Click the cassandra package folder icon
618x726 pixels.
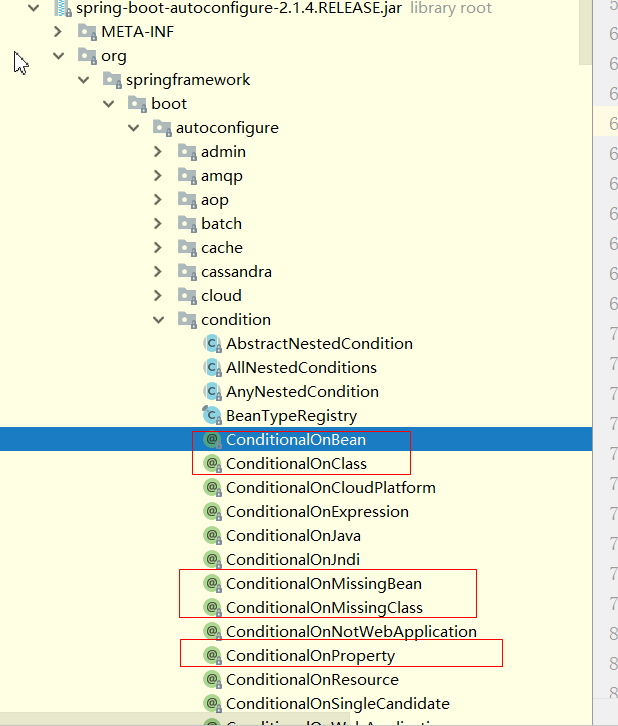coord(187,272)
